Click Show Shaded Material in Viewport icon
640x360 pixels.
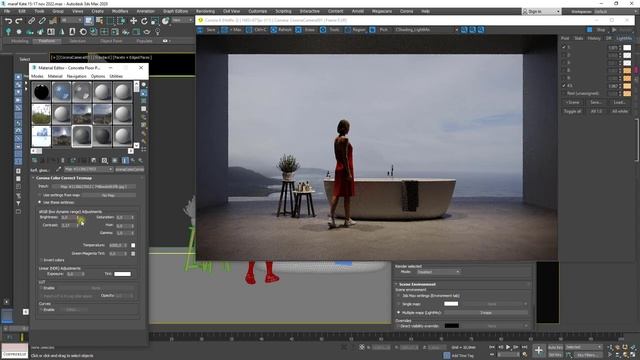coord(115,160)
